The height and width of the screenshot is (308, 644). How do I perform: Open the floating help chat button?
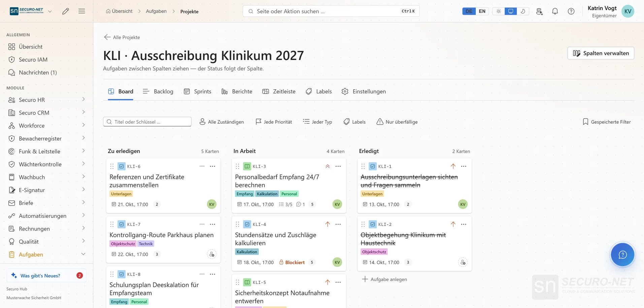coord(622,255)
